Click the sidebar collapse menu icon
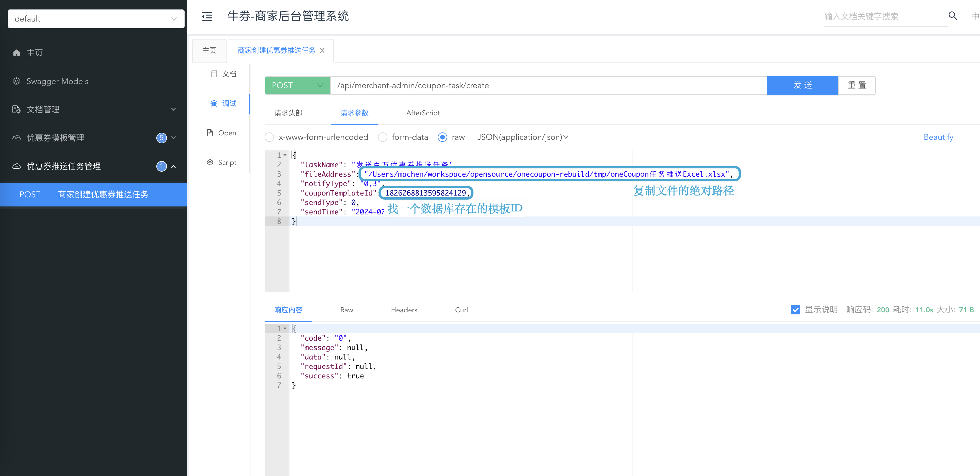The height and width of the screenshot is (476, 980). tap(207, 16)
